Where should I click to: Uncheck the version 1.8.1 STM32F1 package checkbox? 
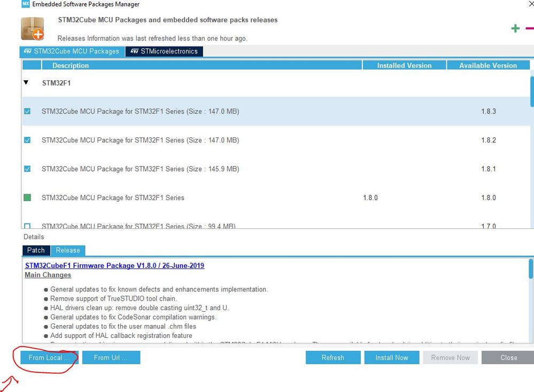click(x=27, y=169)
